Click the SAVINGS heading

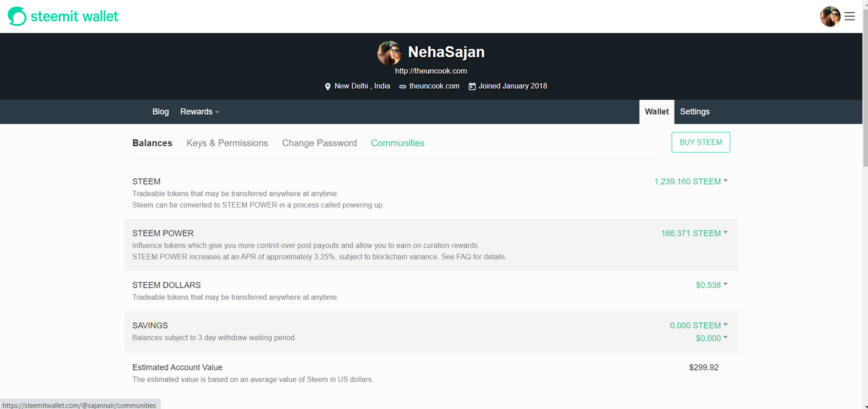[150, 326]
